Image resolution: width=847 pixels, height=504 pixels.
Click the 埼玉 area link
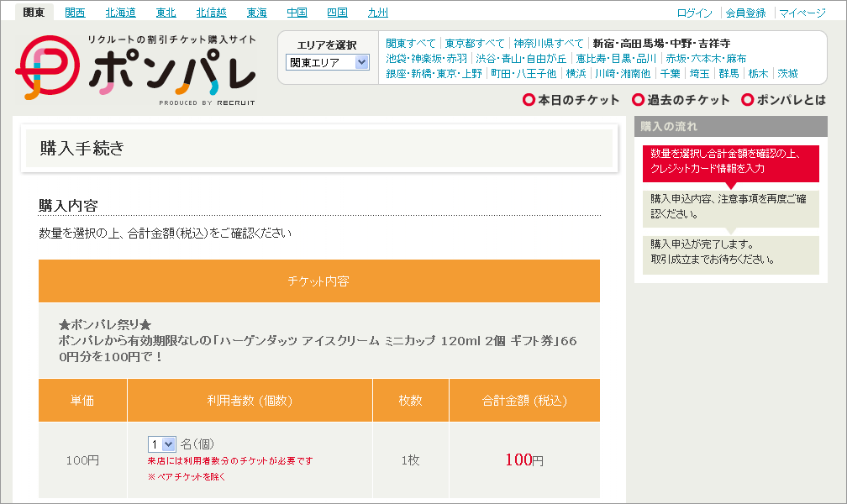pyautogui.click(x=699, y=73)
